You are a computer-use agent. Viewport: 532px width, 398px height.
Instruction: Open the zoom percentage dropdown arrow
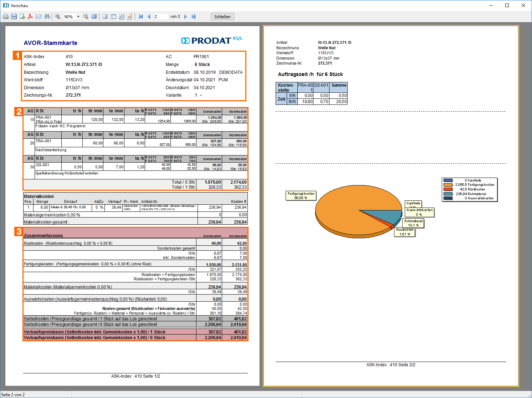78,16
